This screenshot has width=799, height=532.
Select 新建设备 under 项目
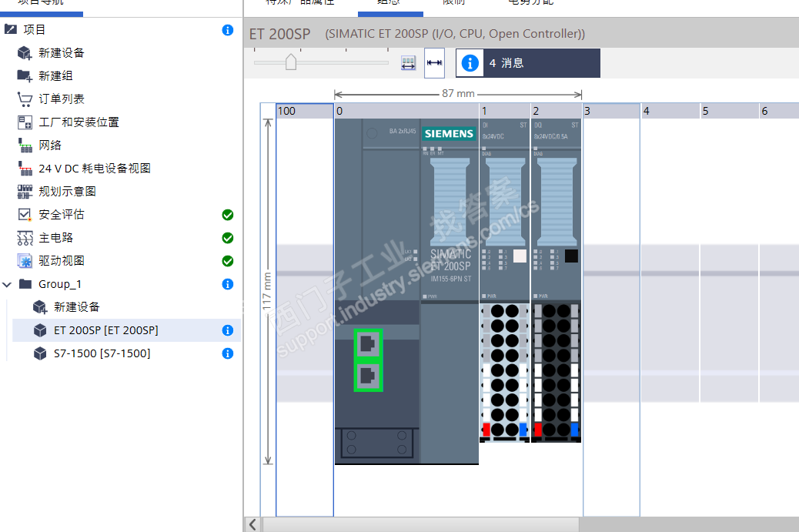point(61,53)
